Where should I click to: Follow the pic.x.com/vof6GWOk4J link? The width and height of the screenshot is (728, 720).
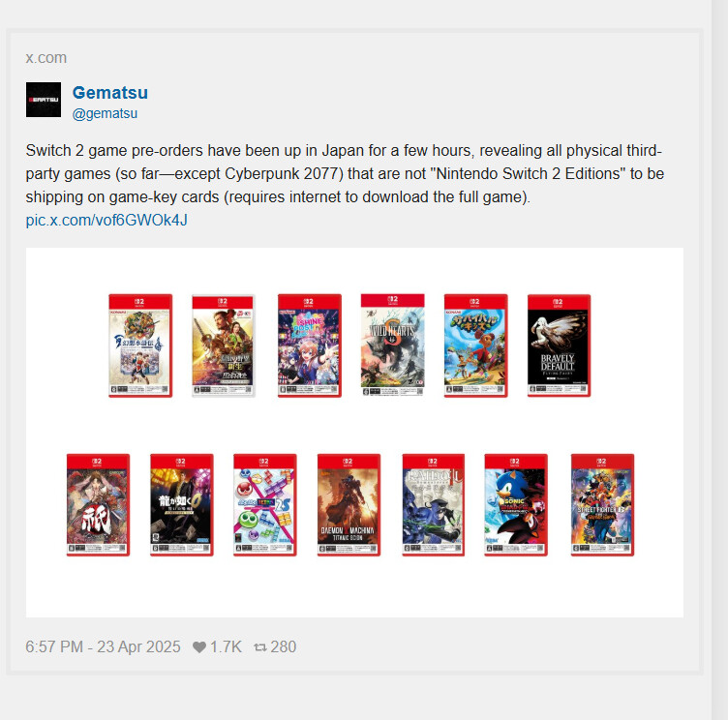tap(106, 220)
